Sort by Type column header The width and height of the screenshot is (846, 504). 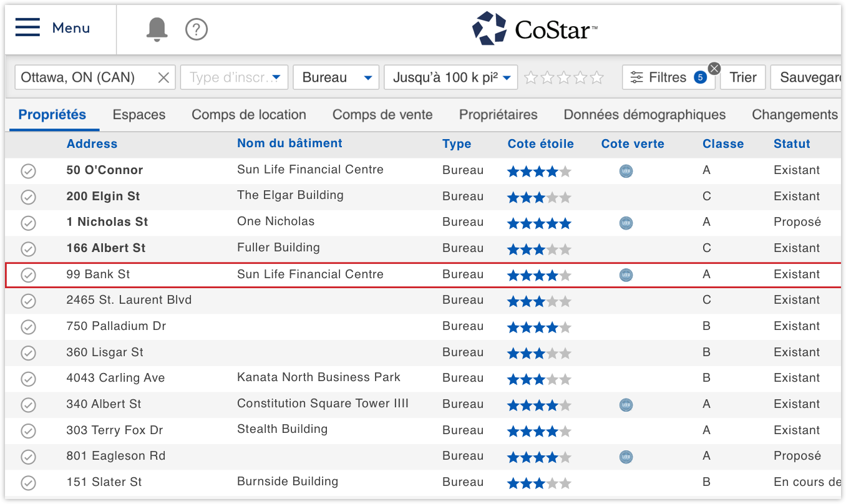point(457,143)
